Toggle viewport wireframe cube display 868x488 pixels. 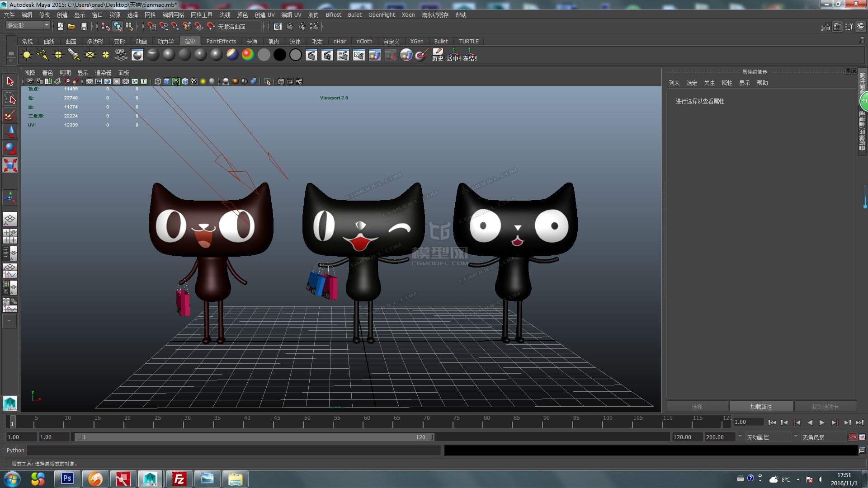point(158,81)
